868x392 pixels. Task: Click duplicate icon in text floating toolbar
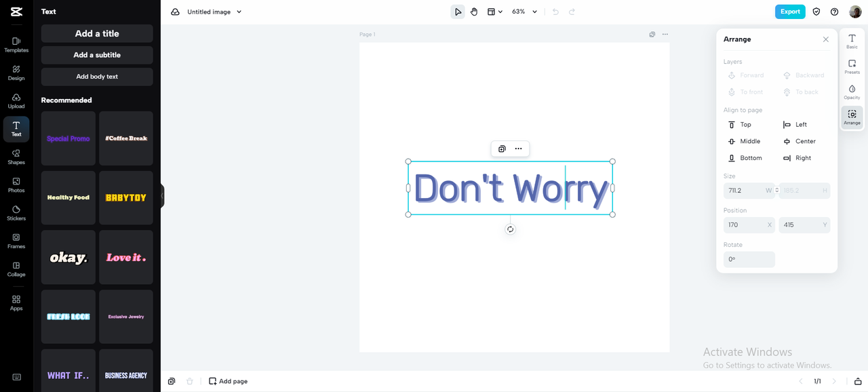click(x=502, y=149)
